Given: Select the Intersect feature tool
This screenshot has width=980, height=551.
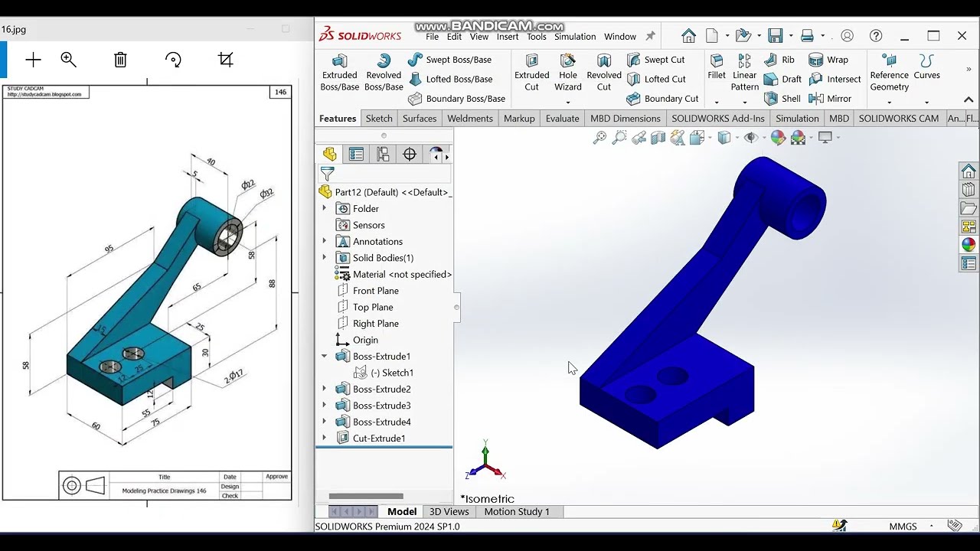Looking at the screenshot, I should (835, 79).
